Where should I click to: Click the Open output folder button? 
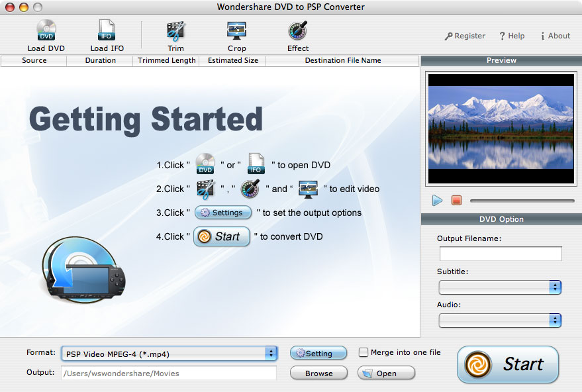click(386, 373)
